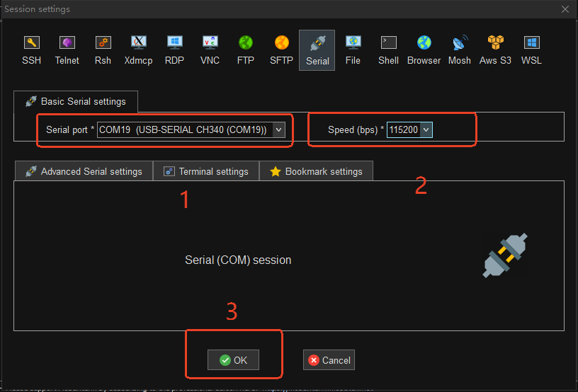The width and height of the screenshot is (578, 392).
Task: Expand the Serial port dropdown arrow
Action: [x=278, y=129]
